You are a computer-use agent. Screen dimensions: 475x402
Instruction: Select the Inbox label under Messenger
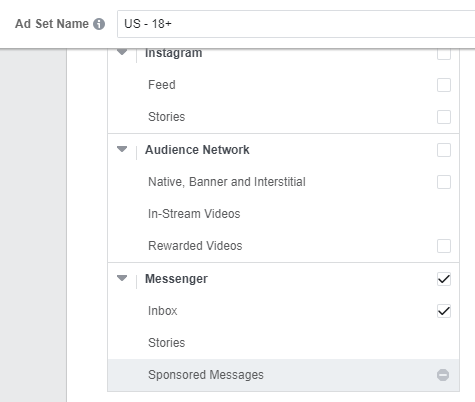click(163, 311)
